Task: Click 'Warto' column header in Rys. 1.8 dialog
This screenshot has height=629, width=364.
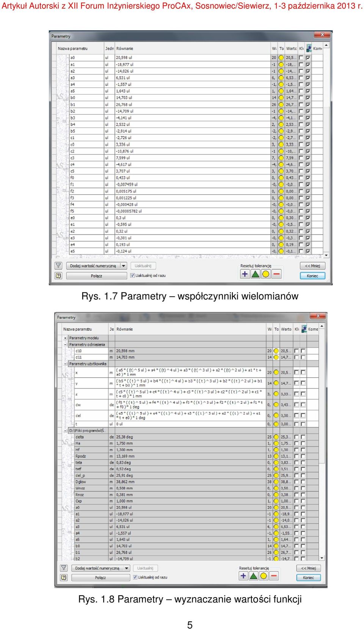Action: coord(286,329)
